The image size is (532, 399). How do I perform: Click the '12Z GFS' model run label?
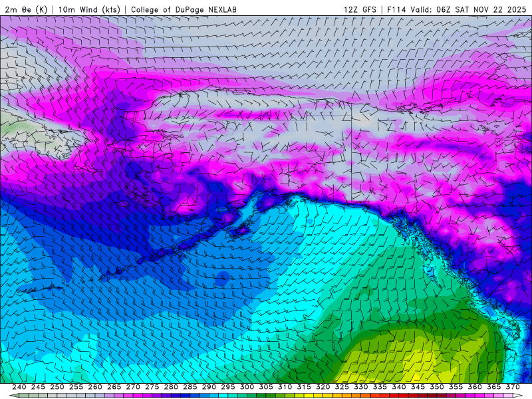[x=360, y=9]
